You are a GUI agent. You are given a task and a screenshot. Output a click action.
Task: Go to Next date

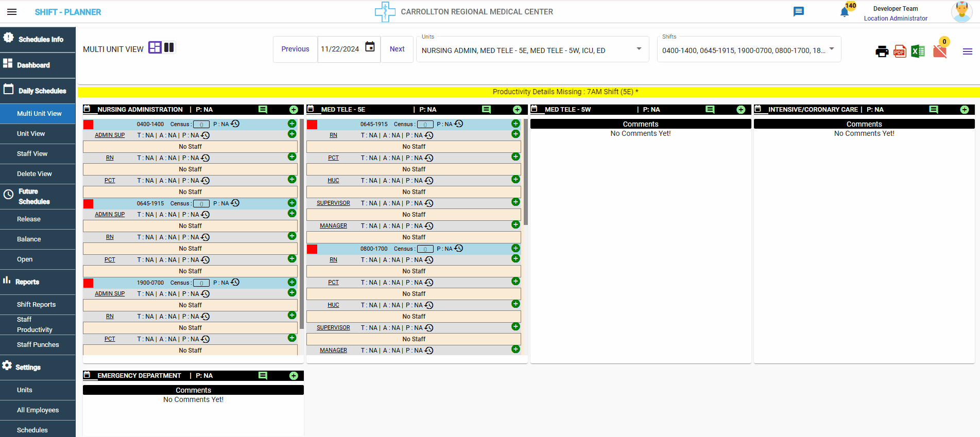397,49
